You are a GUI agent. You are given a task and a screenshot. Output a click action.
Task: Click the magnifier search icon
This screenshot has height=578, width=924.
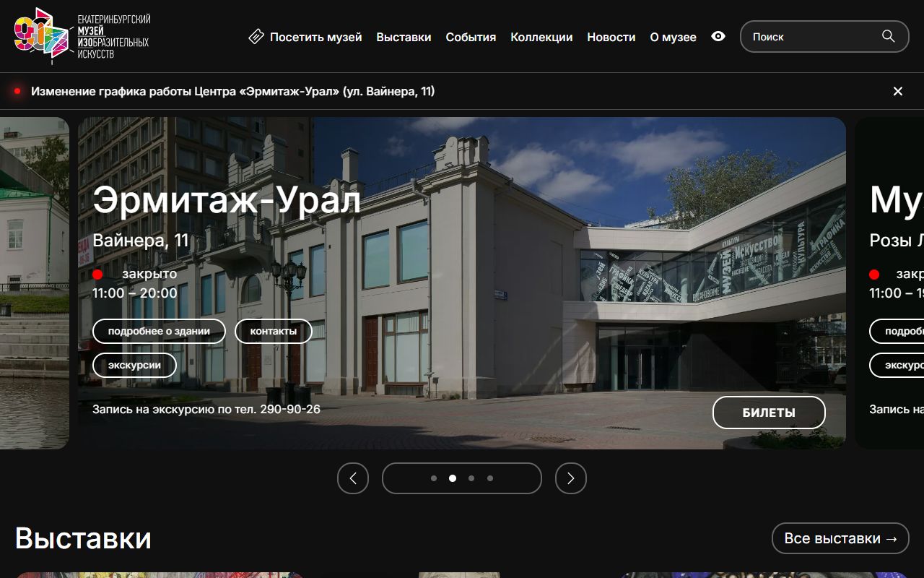click(x=889, y=36)
